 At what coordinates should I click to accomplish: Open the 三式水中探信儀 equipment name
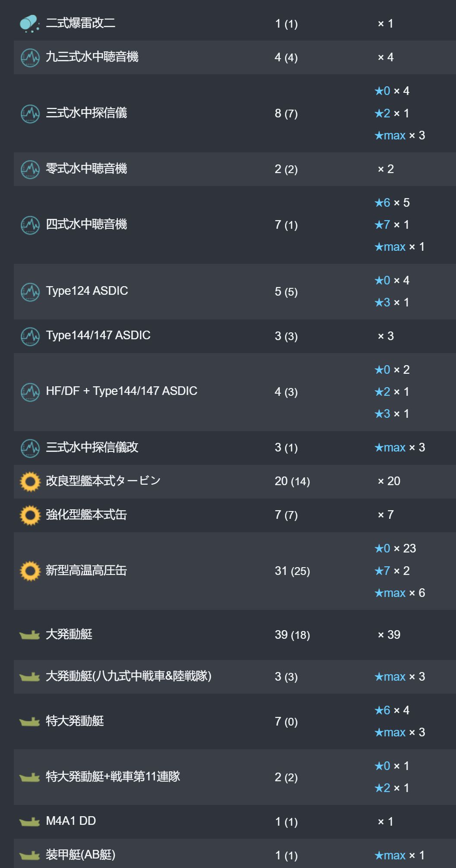[86, 113]
